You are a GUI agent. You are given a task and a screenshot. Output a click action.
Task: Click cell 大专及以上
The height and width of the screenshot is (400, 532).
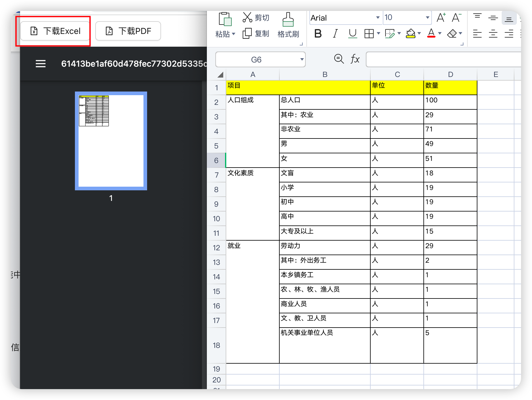pyautogui.click(x=325, y=233)
